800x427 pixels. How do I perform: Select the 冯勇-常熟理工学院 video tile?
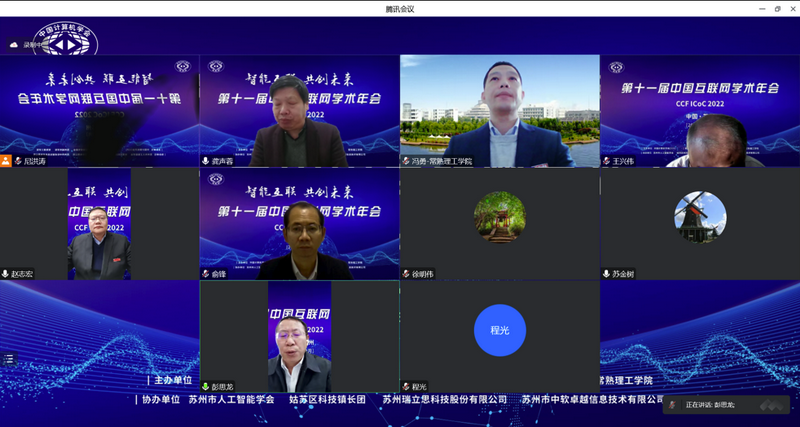pyautogui.click(x=499, y=111)
